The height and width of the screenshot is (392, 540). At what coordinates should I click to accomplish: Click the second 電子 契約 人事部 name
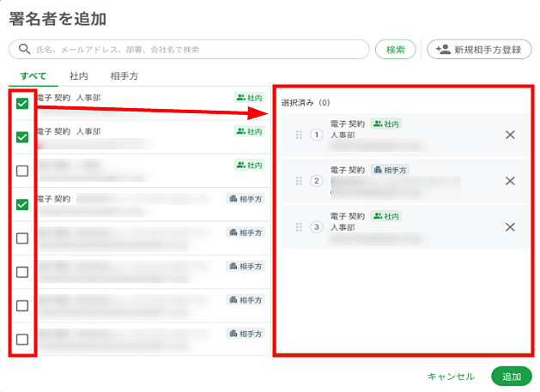coord(69,131)
